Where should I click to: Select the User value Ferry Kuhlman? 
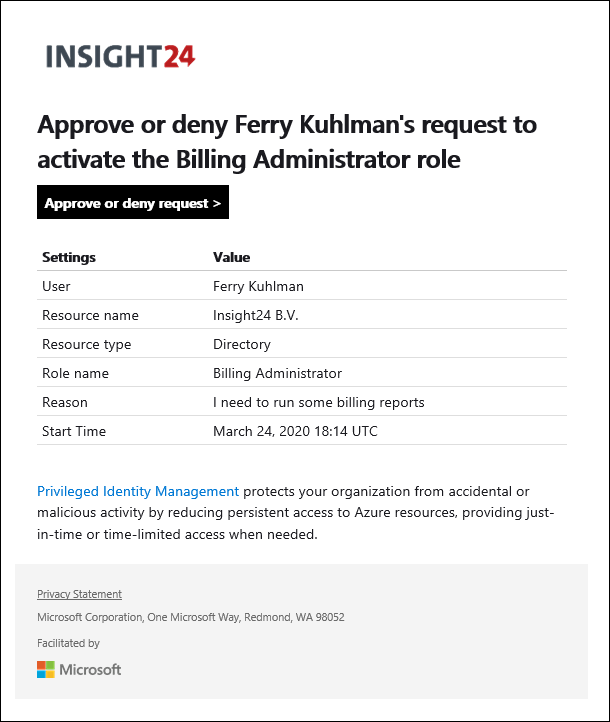(258, 286)
